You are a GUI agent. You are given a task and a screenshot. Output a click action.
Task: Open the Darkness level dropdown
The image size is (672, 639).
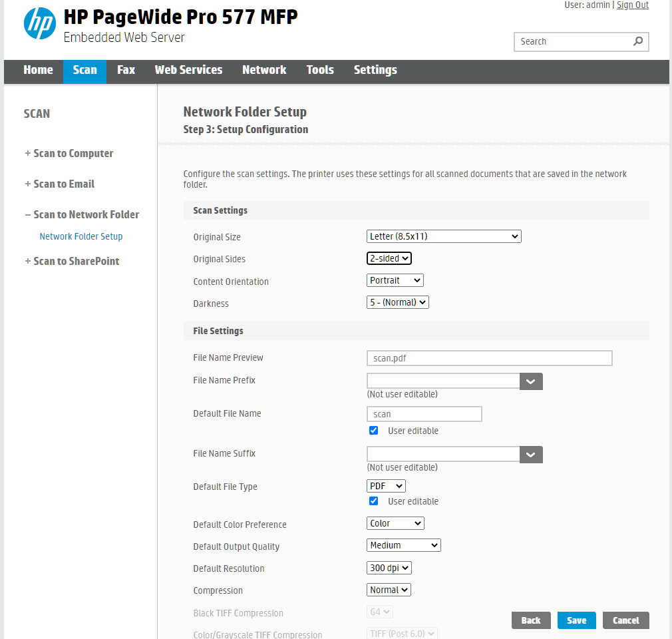397,302
